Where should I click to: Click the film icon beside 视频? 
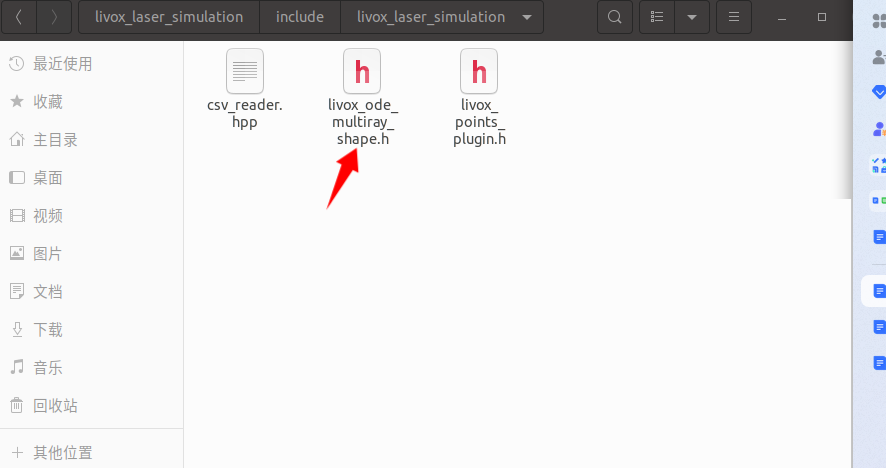point(17,215)
